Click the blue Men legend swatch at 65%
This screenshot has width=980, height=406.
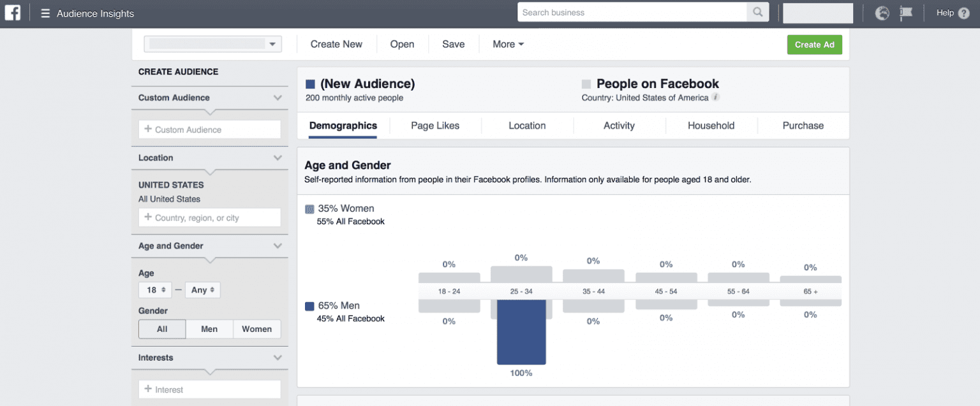click(x=309, y=306)
